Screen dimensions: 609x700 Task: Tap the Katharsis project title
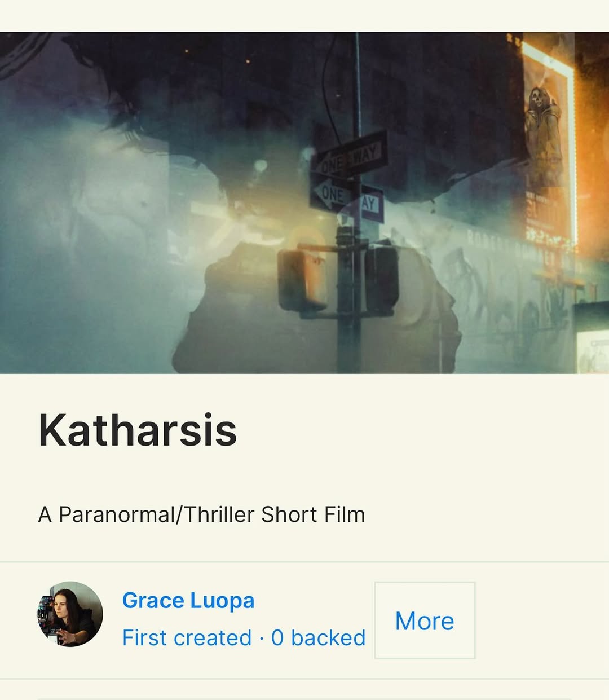pyautogui.click(x=138, y=430)
